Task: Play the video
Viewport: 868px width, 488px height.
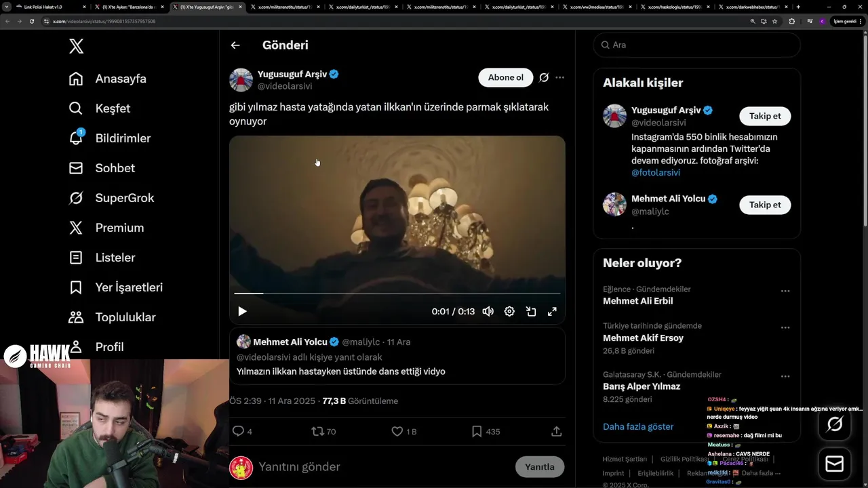Action: (x=242, y=311)
